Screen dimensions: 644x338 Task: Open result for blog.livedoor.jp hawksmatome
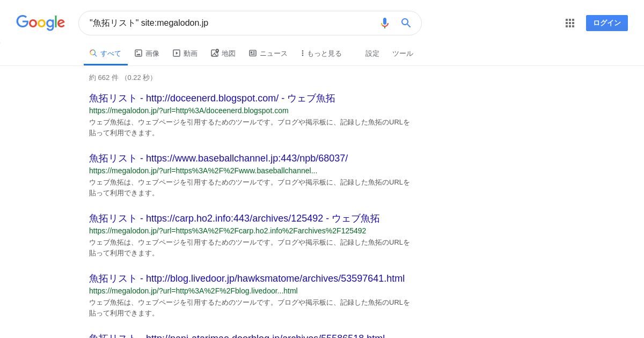(x=247, y=278)
